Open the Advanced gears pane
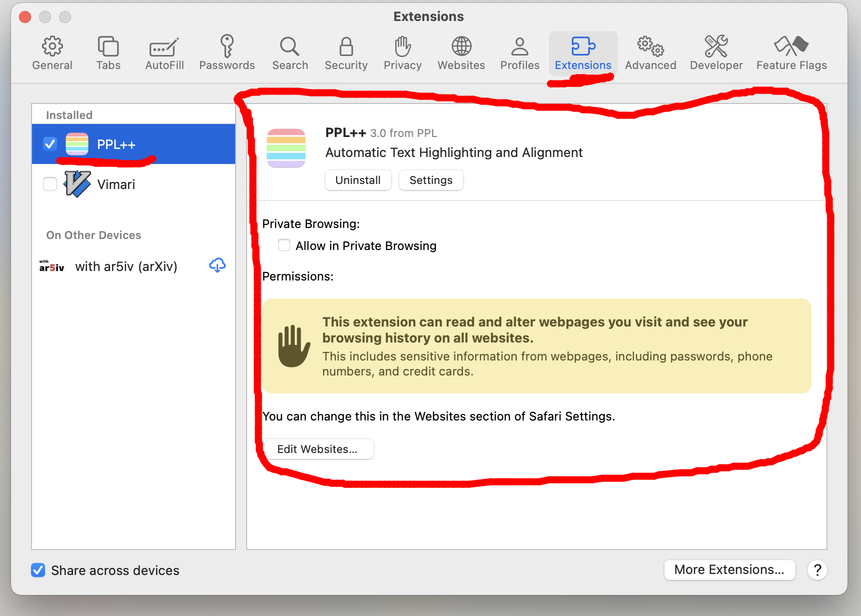This screenshot has height=616, width=861. pyautogui.click(x=650, y=53)
